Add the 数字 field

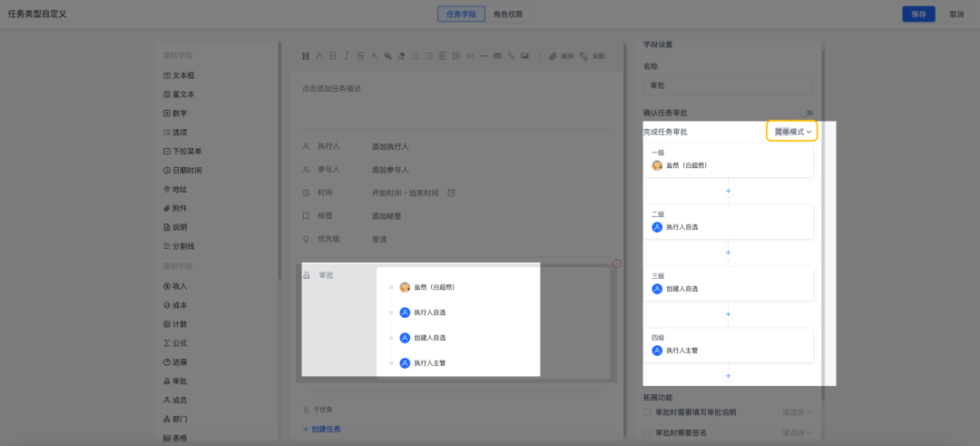pos(175,114)
